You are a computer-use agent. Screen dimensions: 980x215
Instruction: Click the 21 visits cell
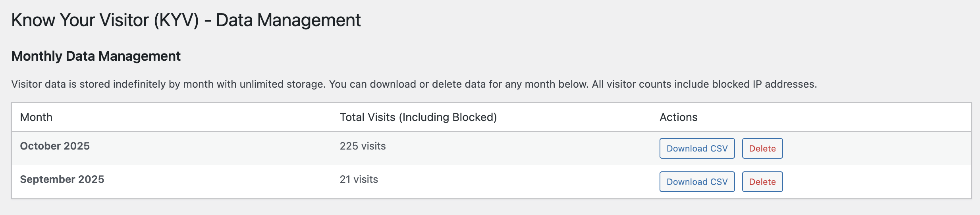pyautogui.click(x=359, y=179)
